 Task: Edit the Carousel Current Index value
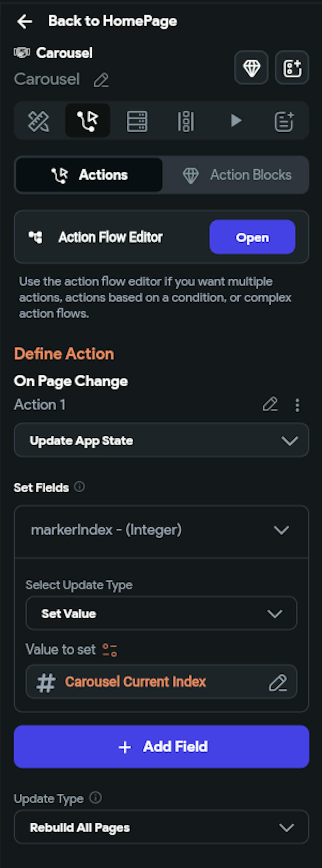click(278, 683)
